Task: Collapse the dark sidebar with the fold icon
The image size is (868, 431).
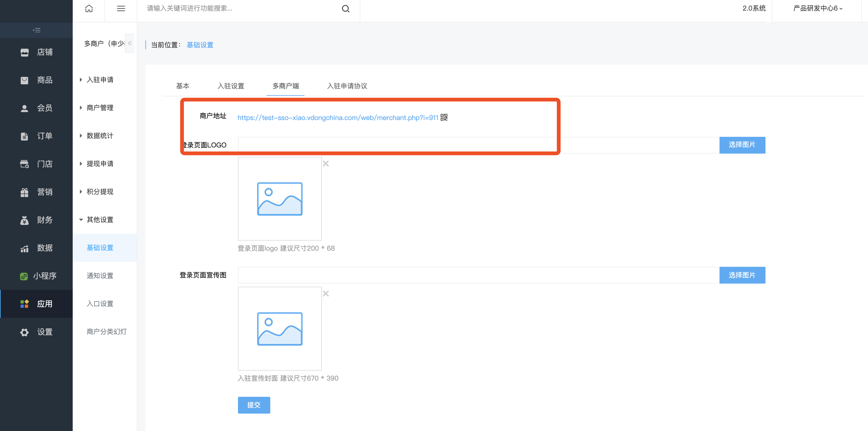Action: pyautogui.click(x=36, y=30)
